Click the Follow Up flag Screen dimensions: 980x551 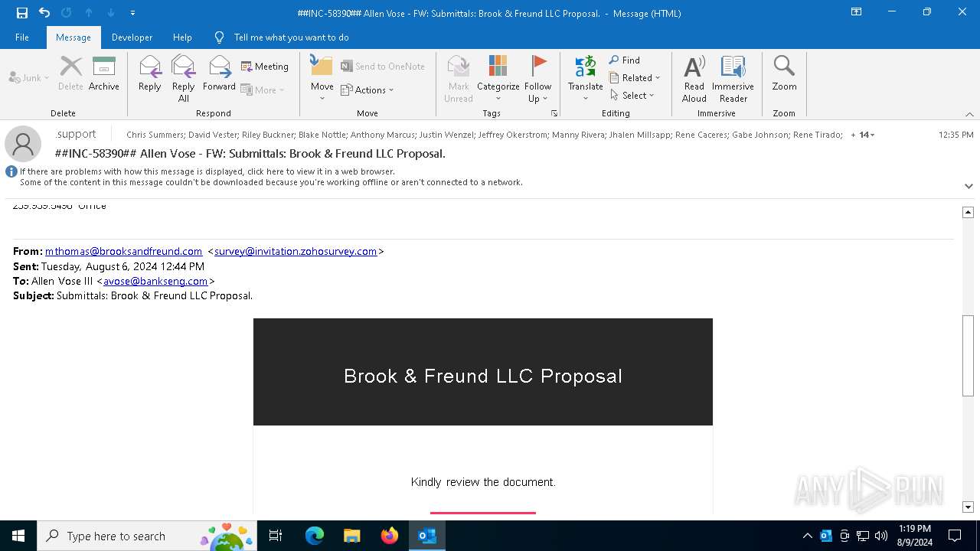click(538, 79)
